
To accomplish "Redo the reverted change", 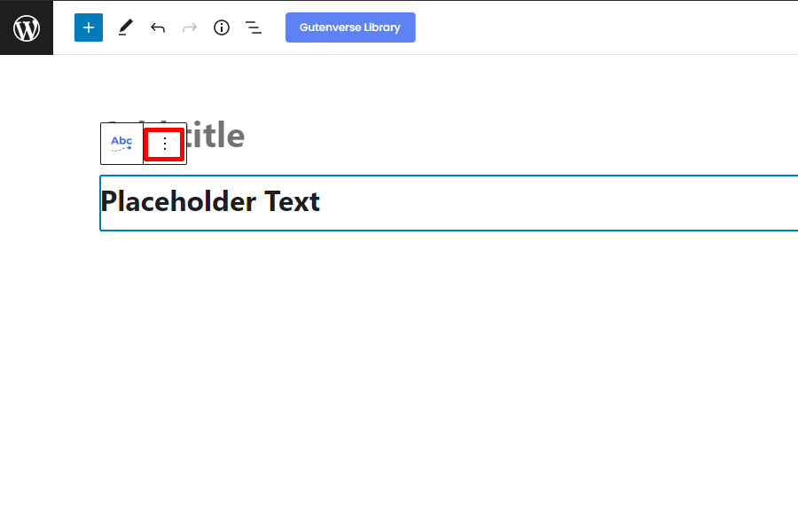I will [x=190, y=27].
